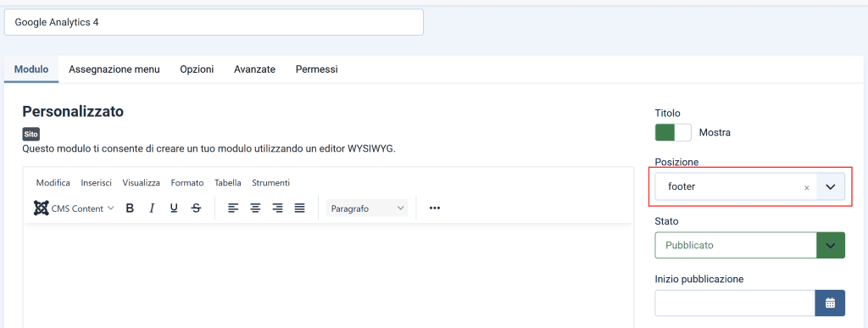Switch to Assegnazione menu tab
This screenshot has width=868, height=328.
tap(114, 69)
